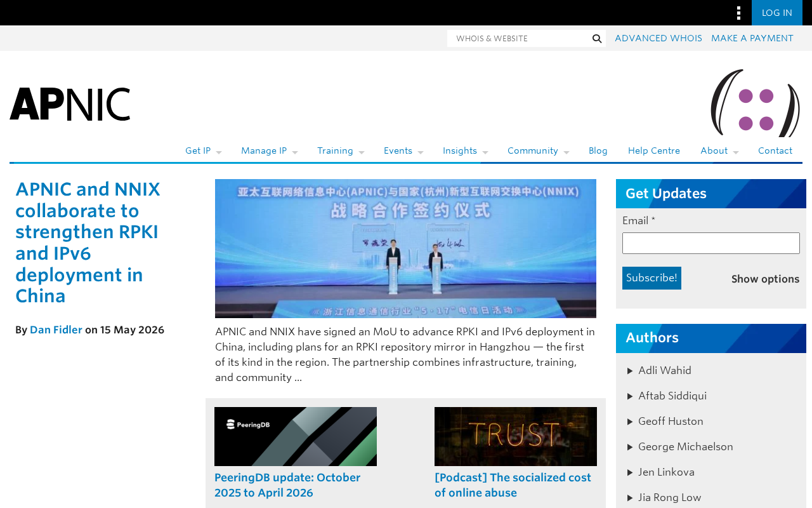Screen dimensions: 812x508
Task: Open the vertical three-dot menu icon
Action: click(738, 13)
